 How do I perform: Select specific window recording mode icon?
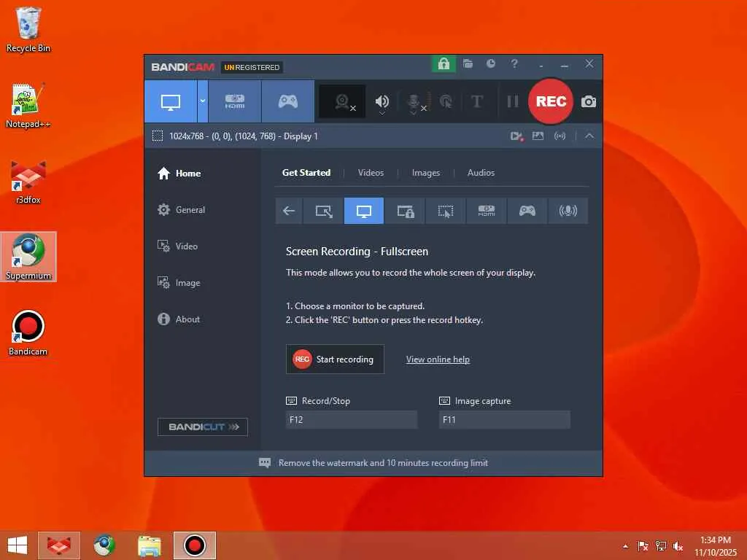click(405, 211)
